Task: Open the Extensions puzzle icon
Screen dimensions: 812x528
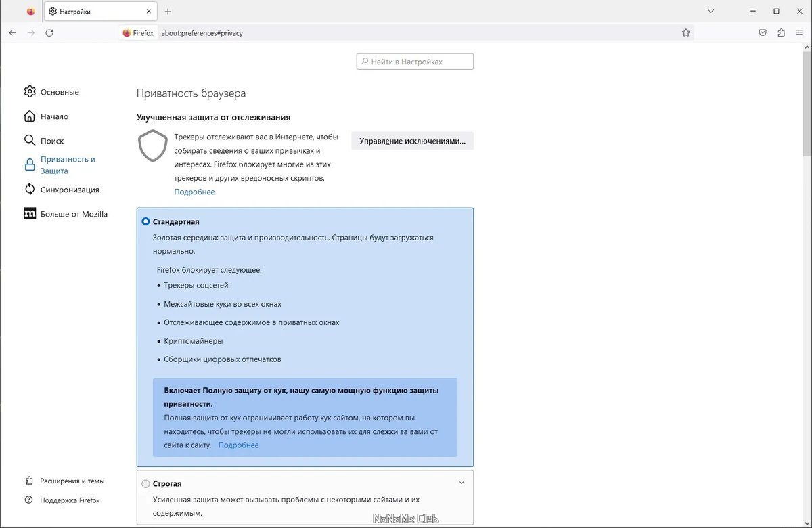Action: coord(782,32)
